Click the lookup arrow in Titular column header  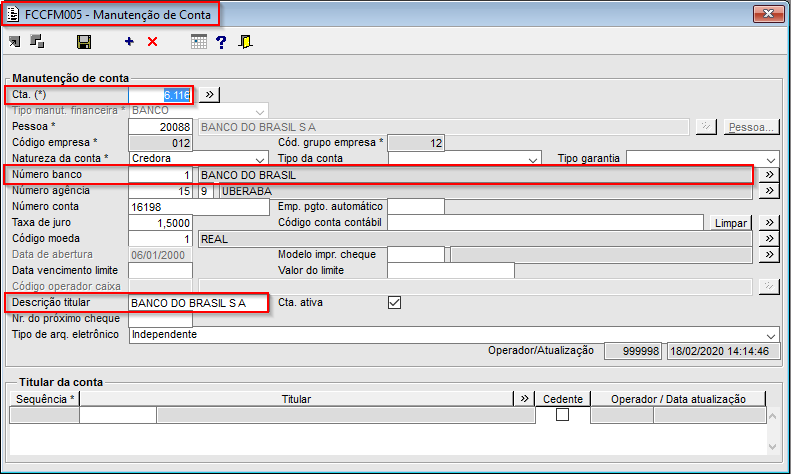524,398
